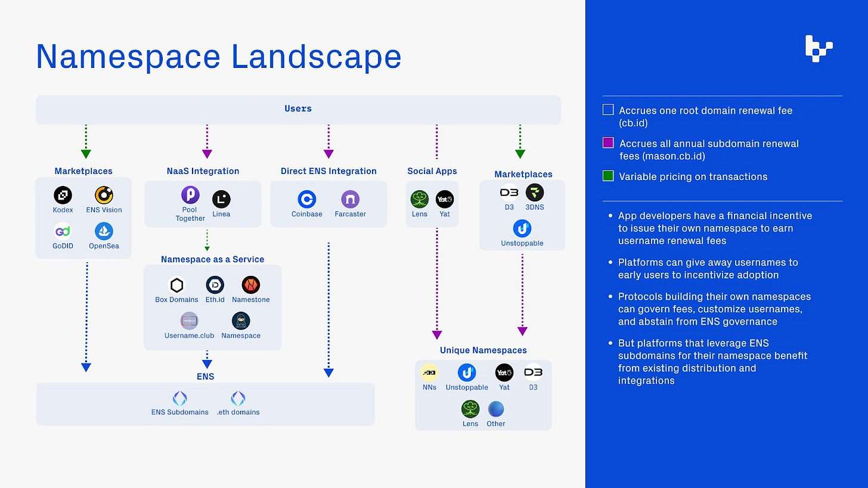This screenshot has height=488, width=868.
Task: Click the 'Platforms can give away usernames' bullet
Action: click(x=708, y=269)
